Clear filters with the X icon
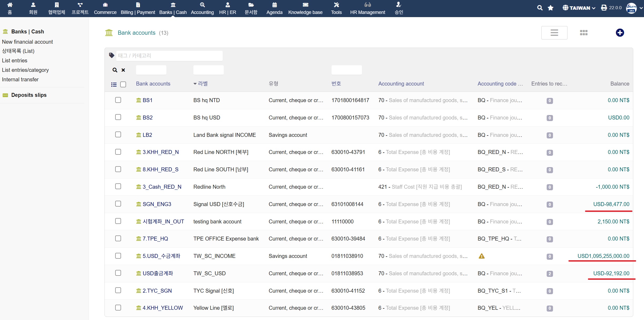The height and width of the screenshot is (320, 644). 123,70
